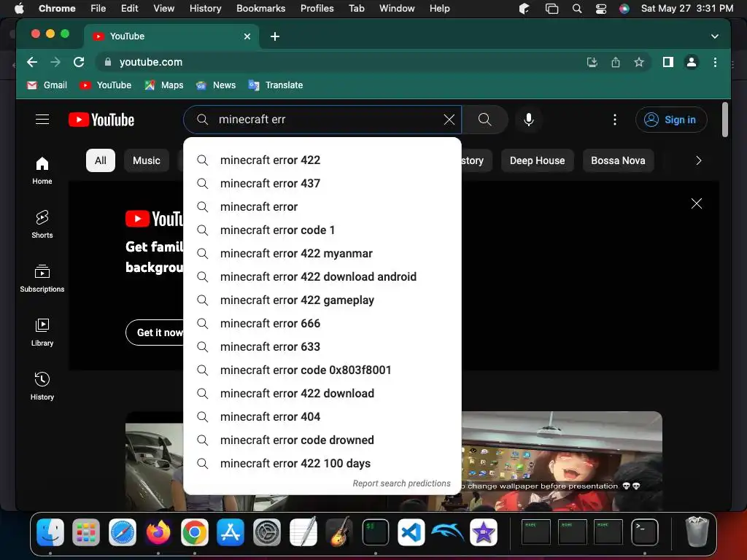Viewport: 747px width, 560px height.
Task: Choose suggestion minecraft error 422 myanmar
Action: coord(322,253)
